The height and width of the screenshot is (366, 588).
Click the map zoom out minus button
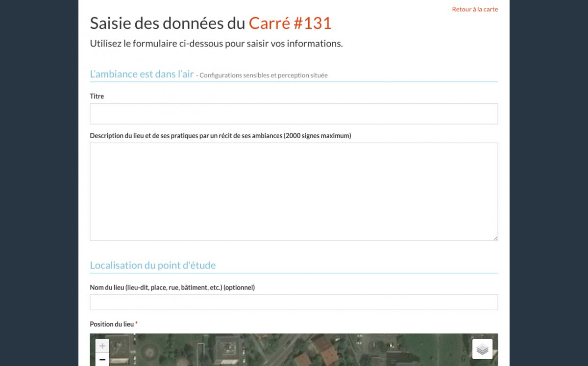(x=102, y=360)
